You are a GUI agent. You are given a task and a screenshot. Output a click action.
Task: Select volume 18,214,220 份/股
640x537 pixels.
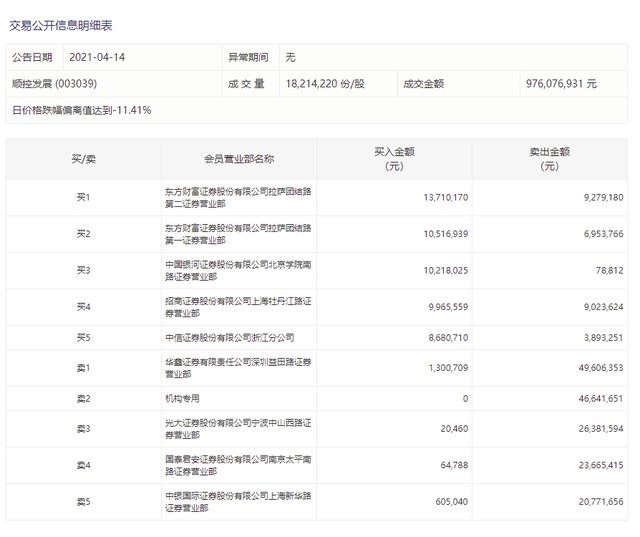[x=325, y=84]
